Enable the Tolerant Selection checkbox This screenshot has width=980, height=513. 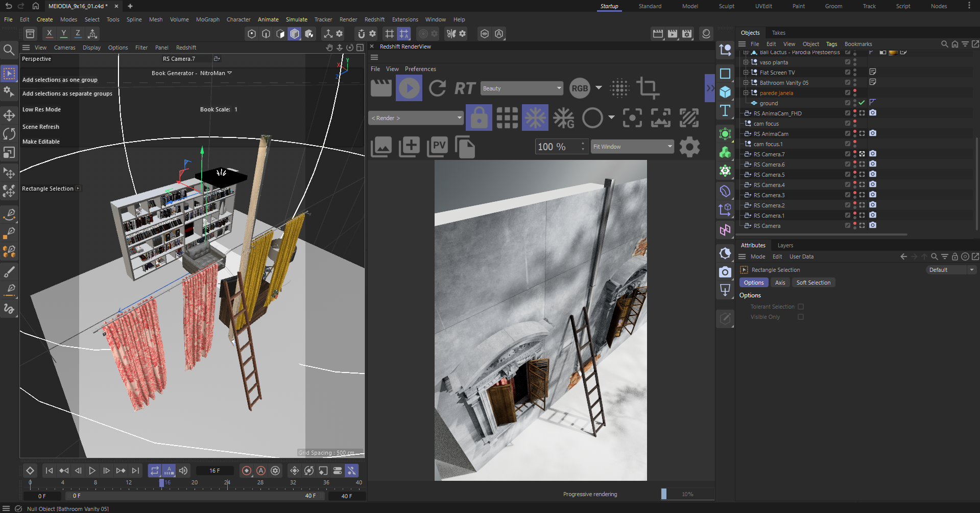pos(801,307)
